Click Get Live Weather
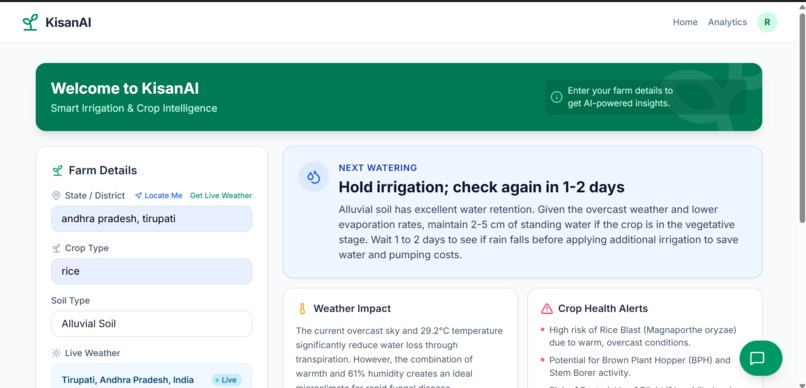 tap(221, 196)
